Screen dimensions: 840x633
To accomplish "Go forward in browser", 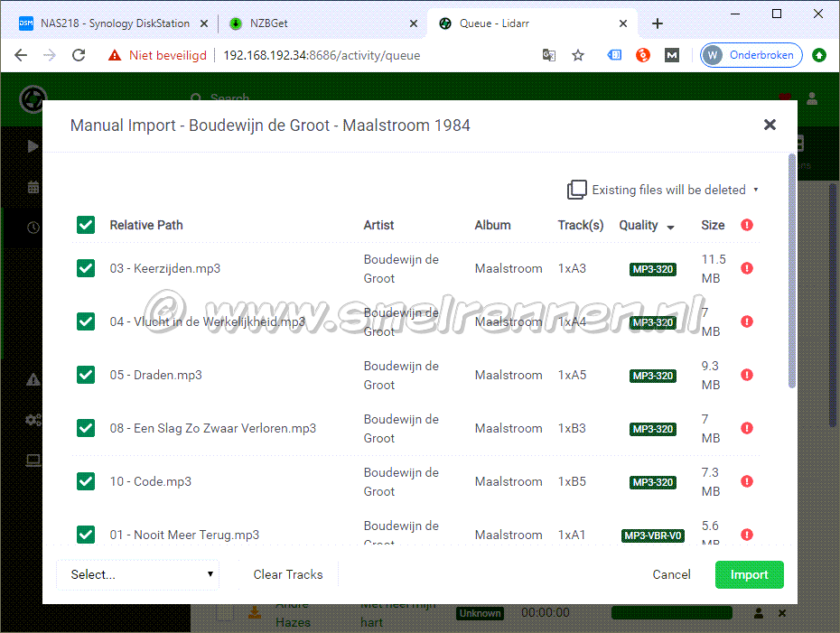I will point(50,55).
